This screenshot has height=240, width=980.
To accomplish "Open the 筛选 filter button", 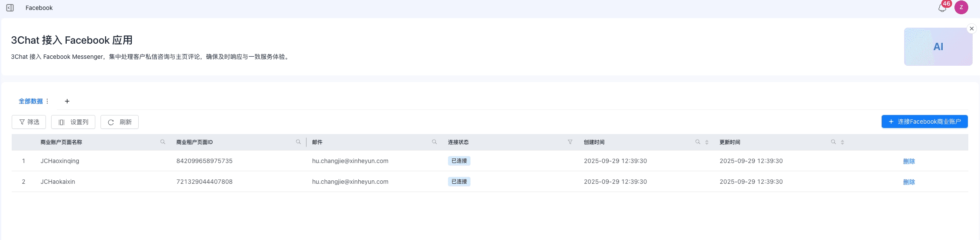I will click(x=29, y=122).
